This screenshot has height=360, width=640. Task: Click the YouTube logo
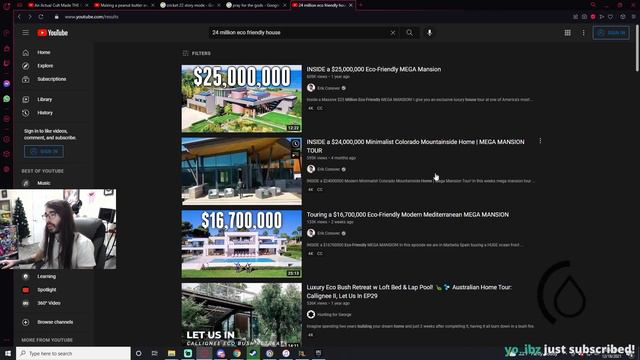(x=53, y=33)
